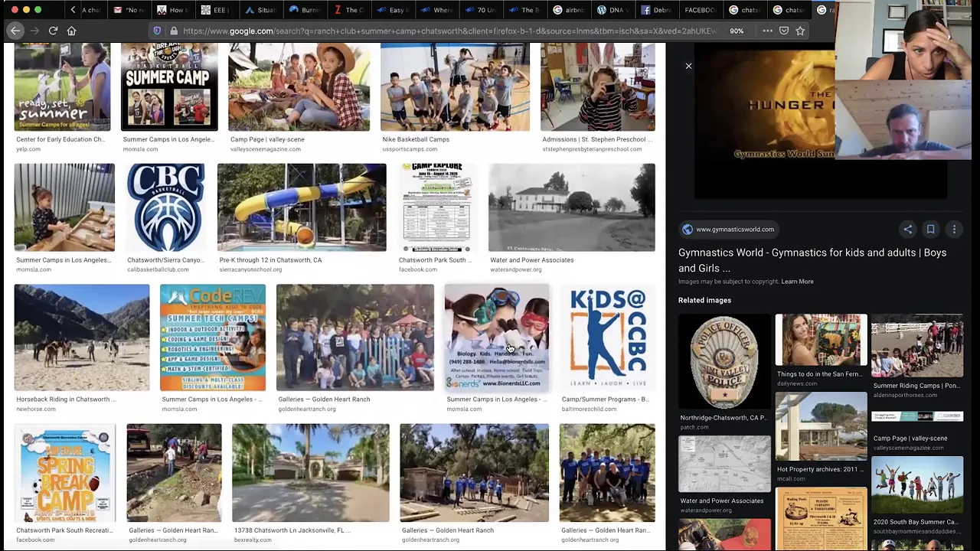Open the browser home page icon
The image size is (980, 551).
click(71, 31)
